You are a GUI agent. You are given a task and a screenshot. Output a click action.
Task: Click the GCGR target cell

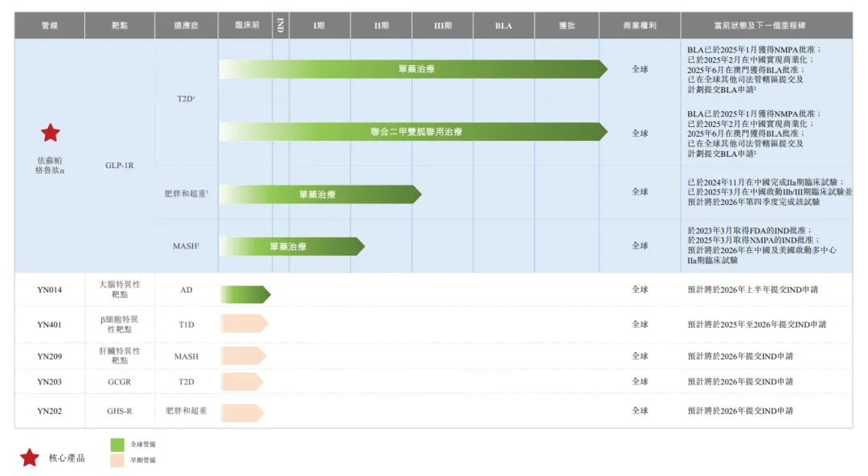point(120,381)
